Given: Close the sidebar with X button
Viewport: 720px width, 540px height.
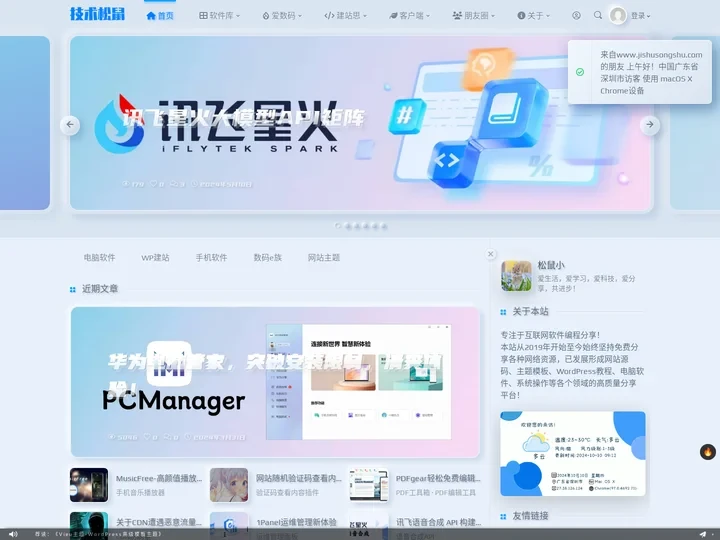Looking at the screenshot, I should [490, 254].
